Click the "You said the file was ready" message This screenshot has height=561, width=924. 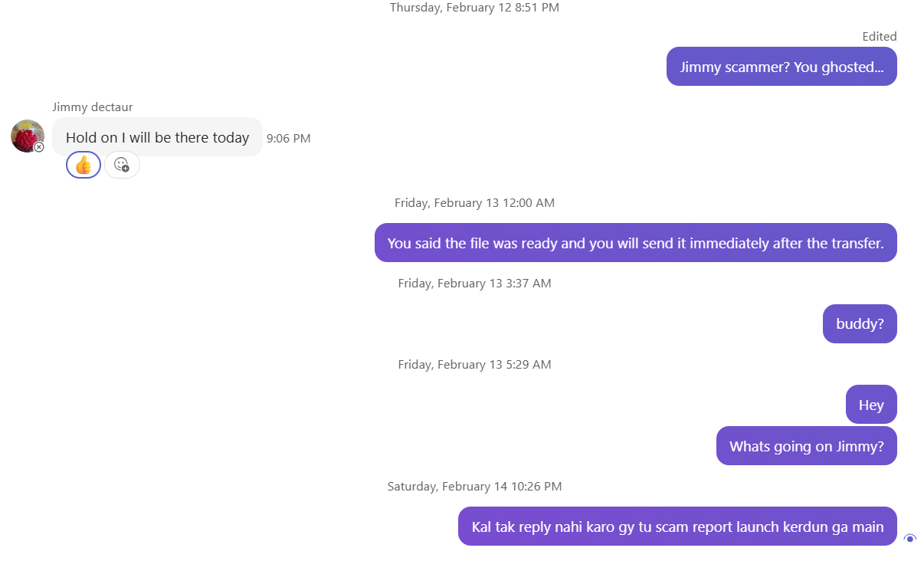point(635,243)
